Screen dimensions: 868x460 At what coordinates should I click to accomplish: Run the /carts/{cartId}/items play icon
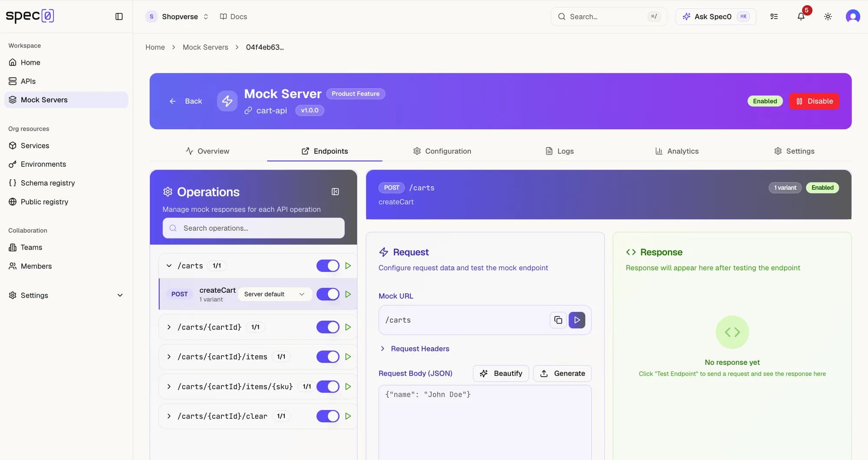click(348, 357)
